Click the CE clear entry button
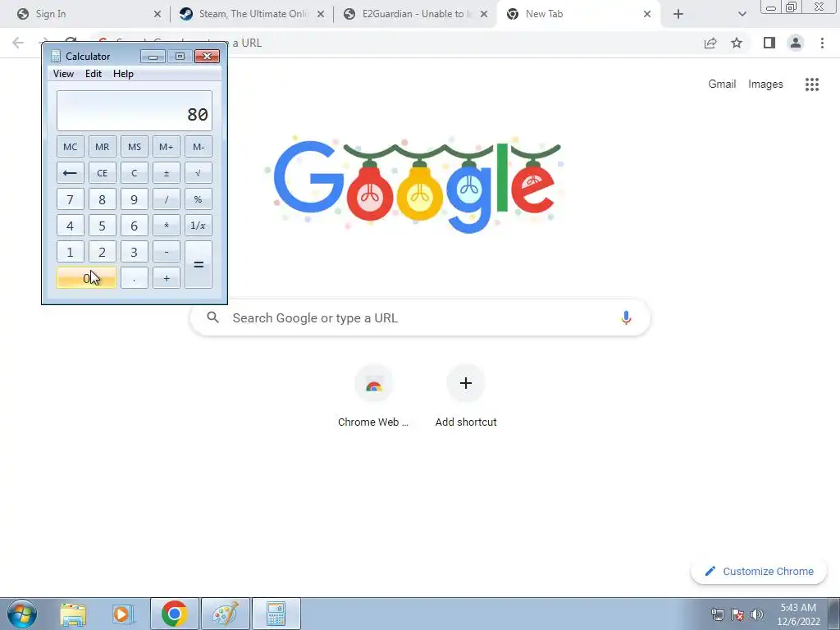 point(103,173)
